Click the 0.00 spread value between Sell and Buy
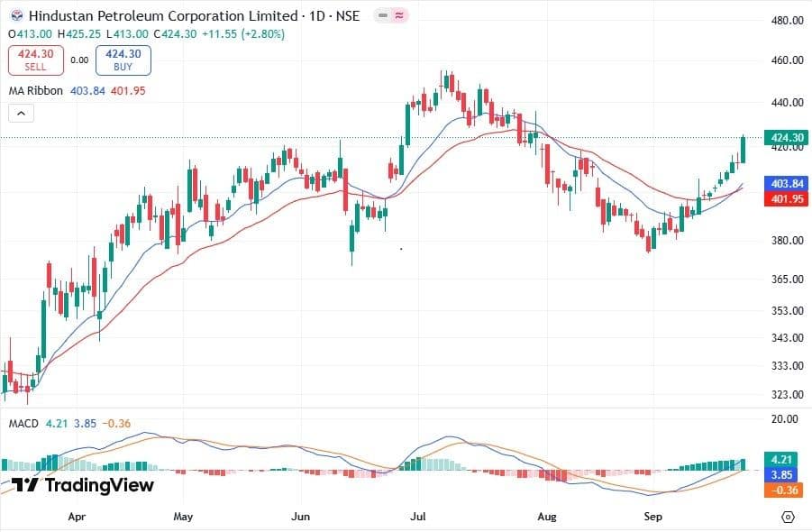This screenshot has width=812, height=532. [79, 60]
